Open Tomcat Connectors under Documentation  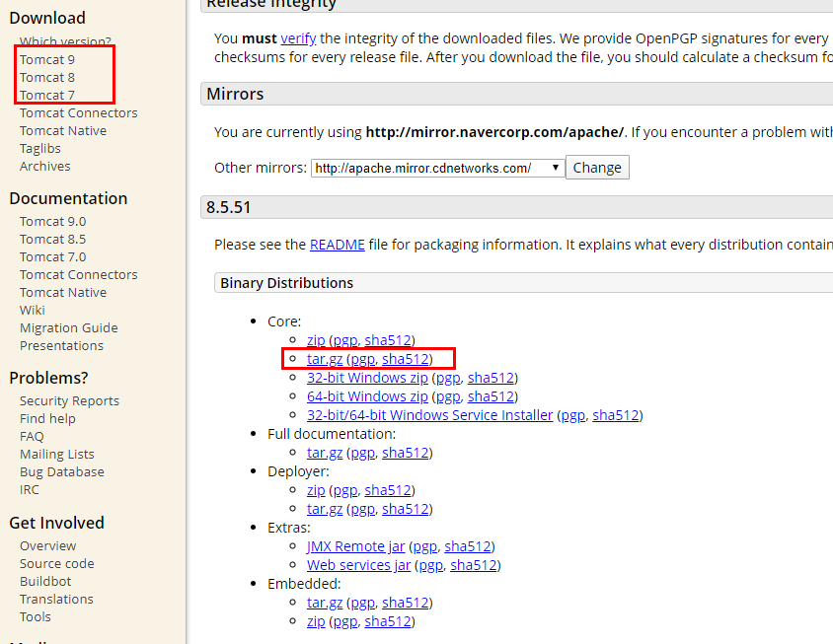79,274
